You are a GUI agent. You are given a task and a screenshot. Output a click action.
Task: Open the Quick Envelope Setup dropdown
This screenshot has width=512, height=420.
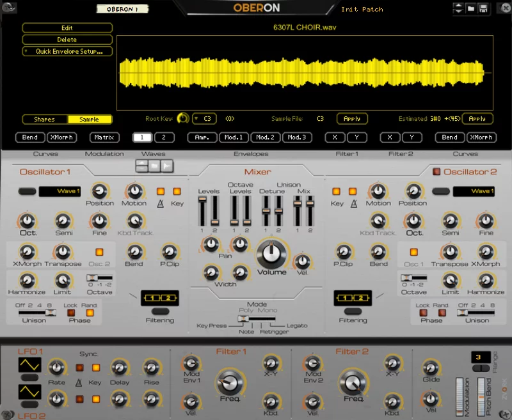67,51
